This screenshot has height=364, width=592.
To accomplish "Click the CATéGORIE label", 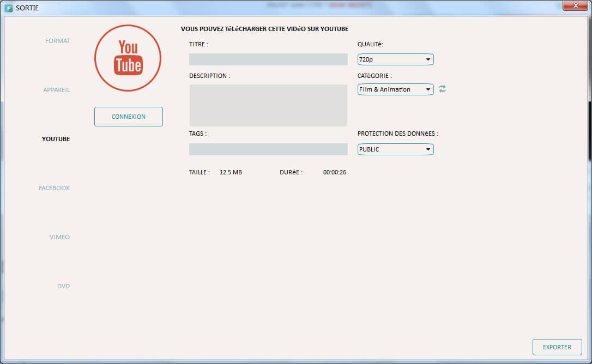I will pyautogui.click(x=374, y=76).
